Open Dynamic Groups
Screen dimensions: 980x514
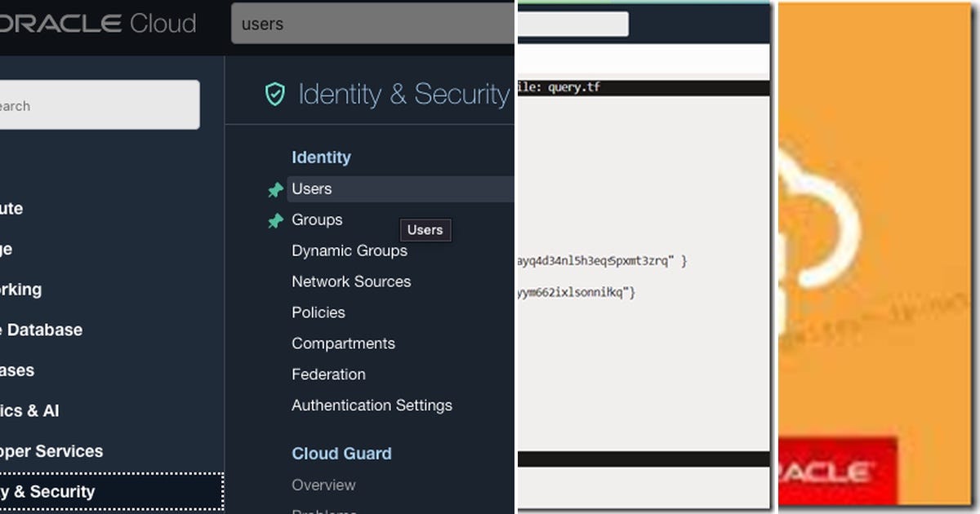coord(350,250)
